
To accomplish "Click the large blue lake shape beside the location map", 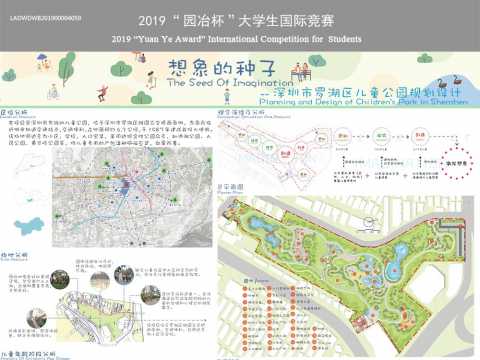I will [x=29, y=226].
